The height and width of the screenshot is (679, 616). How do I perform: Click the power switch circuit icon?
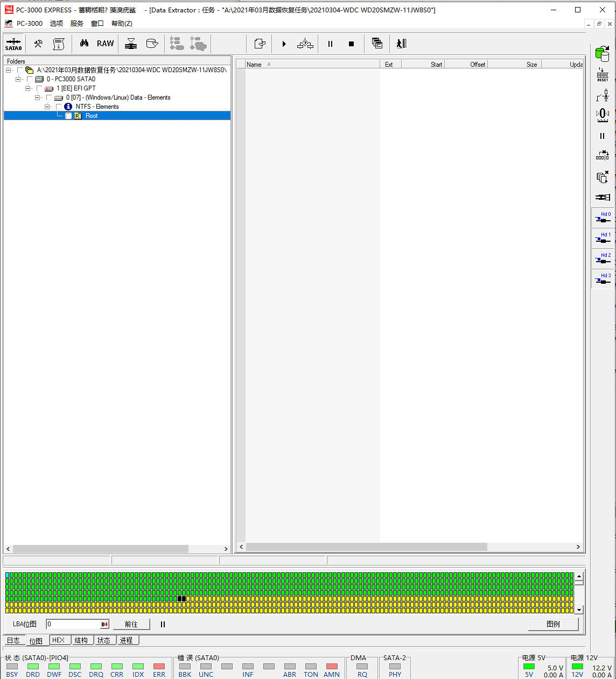[x=603, y=95]
